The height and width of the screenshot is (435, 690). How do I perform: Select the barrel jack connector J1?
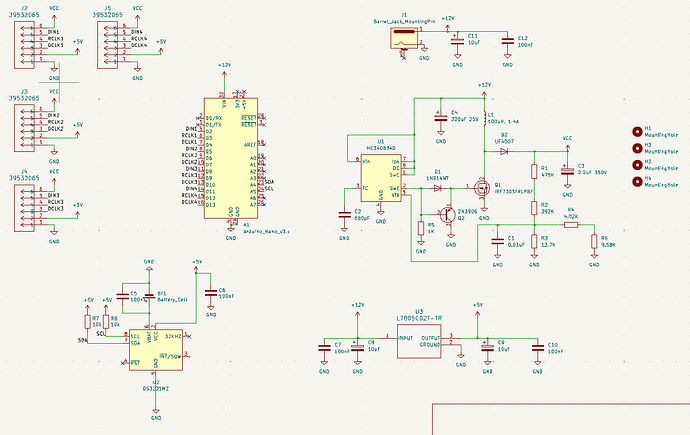[404, 38]
